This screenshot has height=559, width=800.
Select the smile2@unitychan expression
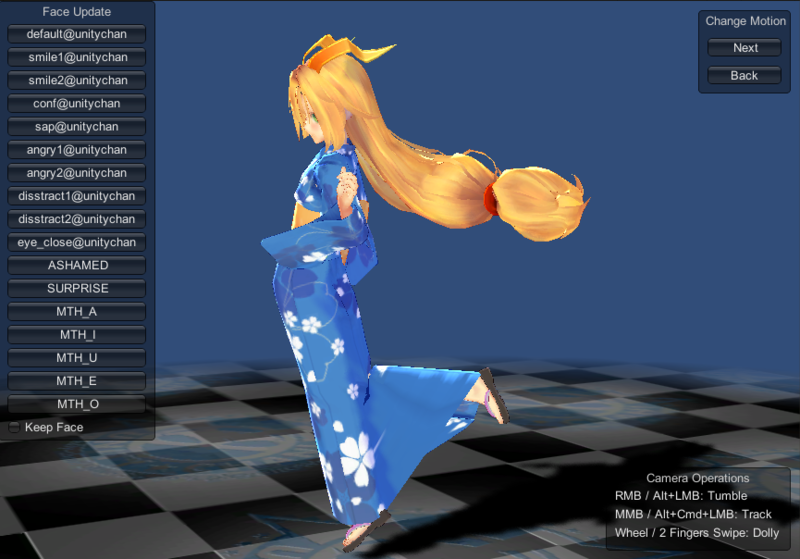coord(77,81)
